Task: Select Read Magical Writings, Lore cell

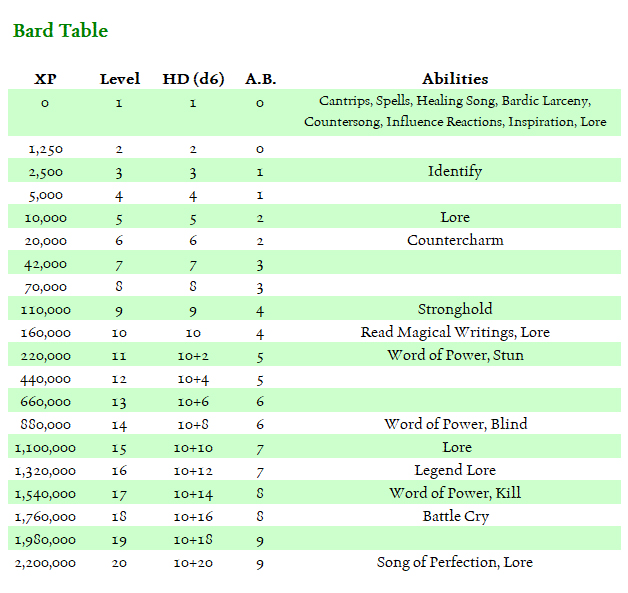Action: click(x=455, y=332)
